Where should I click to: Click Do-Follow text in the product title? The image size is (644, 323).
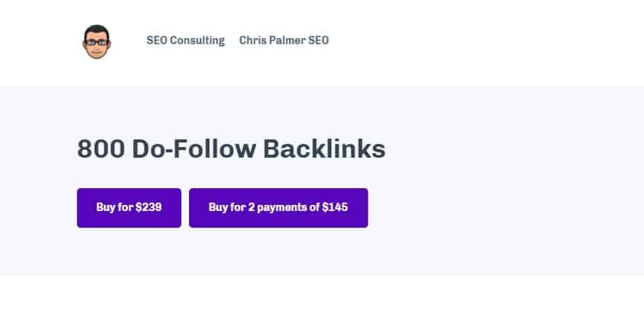pos(194,149)
